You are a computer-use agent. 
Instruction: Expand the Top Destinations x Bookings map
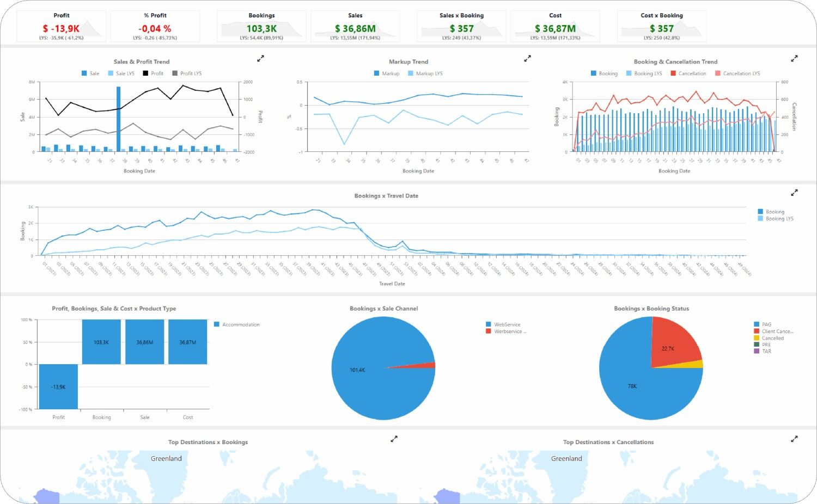coord(394,439)
